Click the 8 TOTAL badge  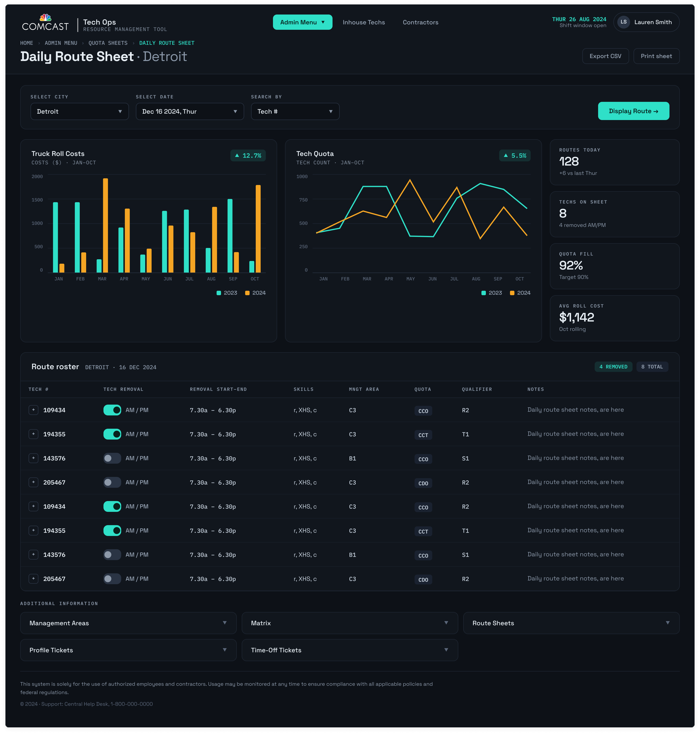(652, 367)
